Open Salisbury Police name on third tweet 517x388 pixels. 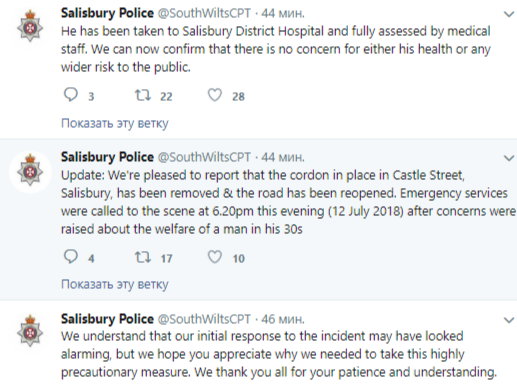107,319
